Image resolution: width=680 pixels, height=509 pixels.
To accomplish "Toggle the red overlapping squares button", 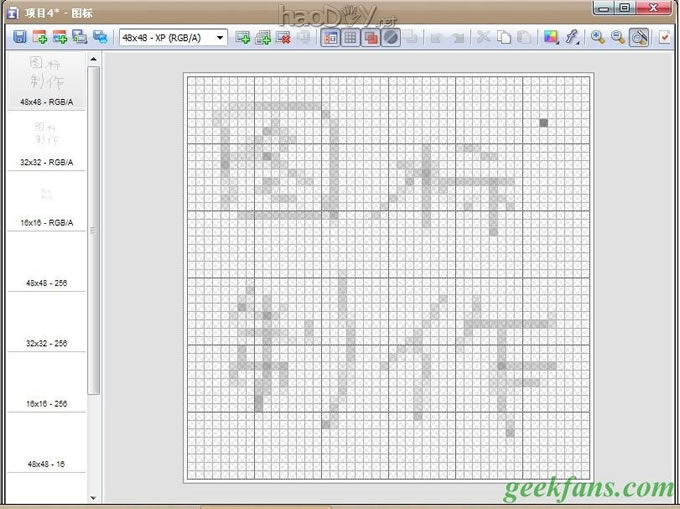I will pyautogui.click(x=371, y=37).
